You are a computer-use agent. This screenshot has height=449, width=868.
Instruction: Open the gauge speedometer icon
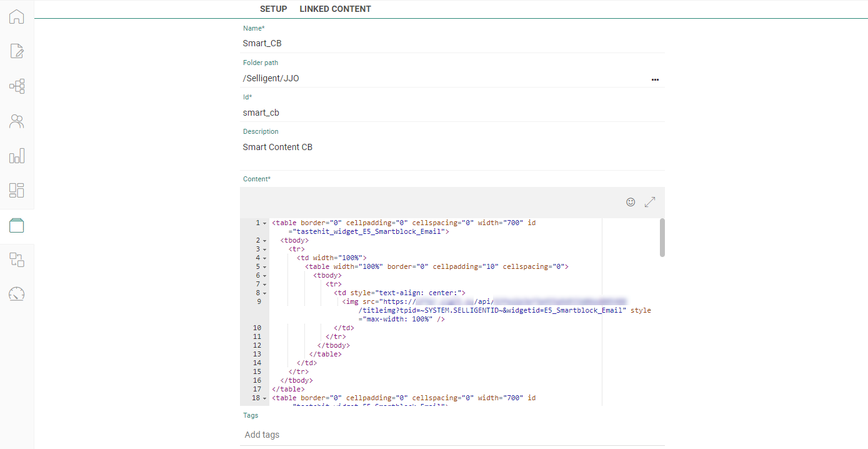click(x=17, y=294)
